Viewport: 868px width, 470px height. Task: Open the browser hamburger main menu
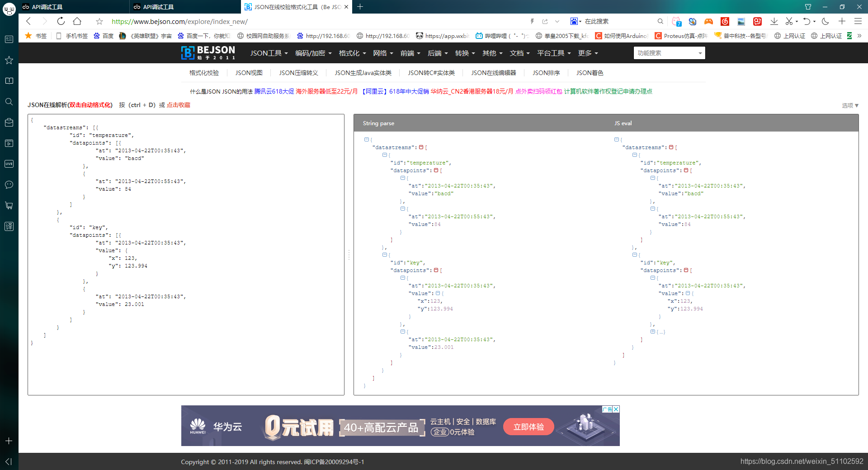(x=858, y=21)
